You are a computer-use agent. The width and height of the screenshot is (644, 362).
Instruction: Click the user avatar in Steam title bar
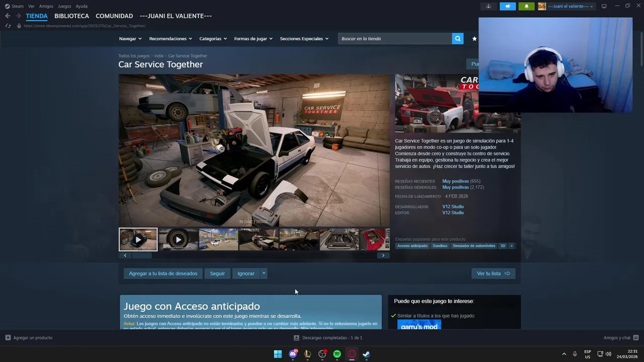click(x=542, y=7)
